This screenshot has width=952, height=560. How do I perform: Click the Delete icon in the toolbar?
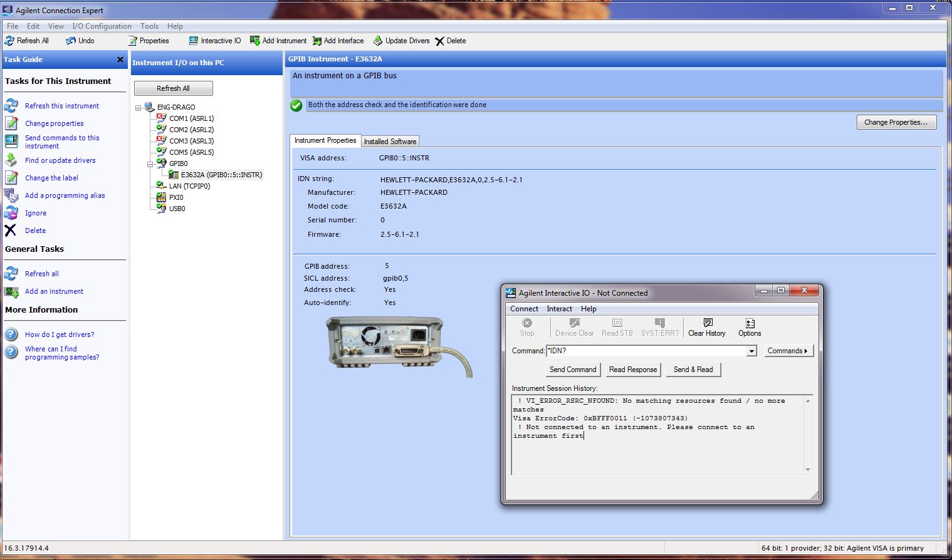[x=440, y=41]
